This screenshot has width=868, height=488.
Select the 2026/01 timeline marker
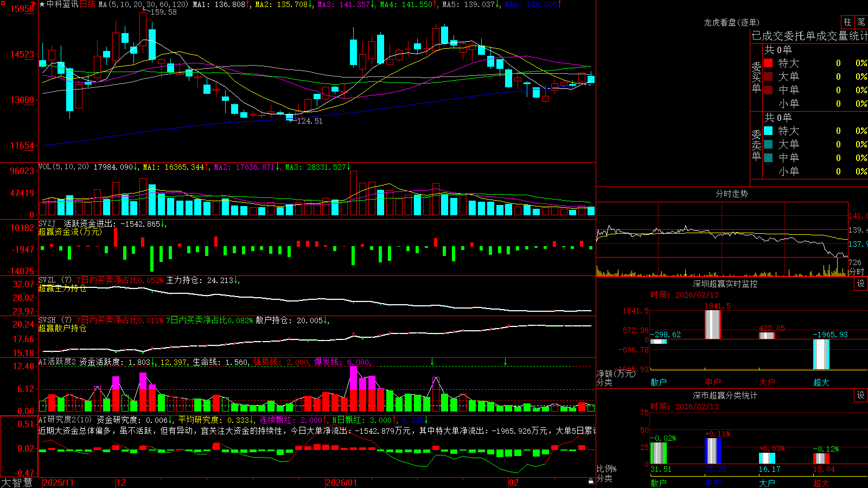coord(341,483)
